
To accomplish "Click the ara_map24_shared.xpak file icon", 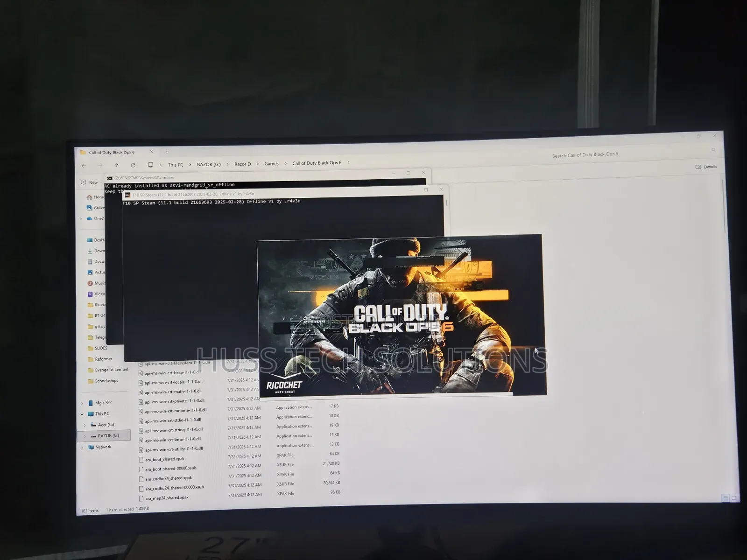I will click(x=141, y=498).
